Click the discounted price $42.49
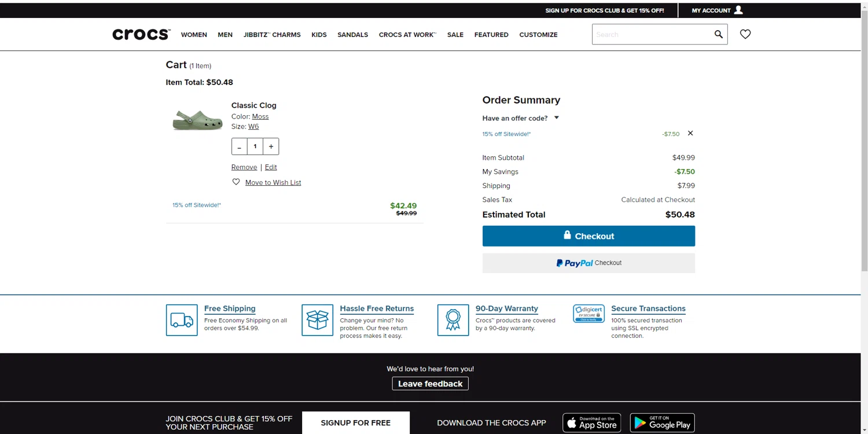 [403, 205]
